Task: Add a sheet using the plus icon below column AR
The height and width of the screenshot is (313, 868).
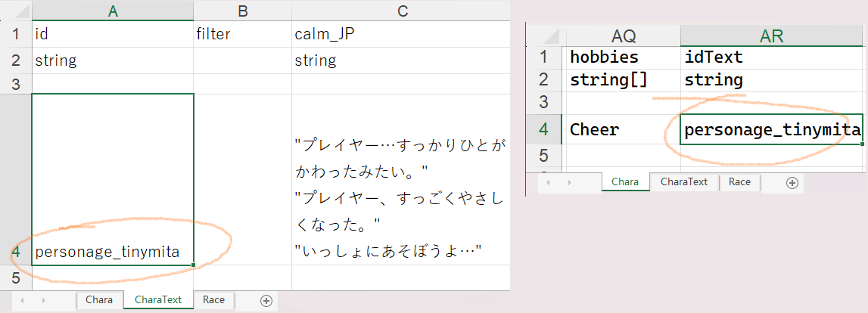Action: pos(792,182)
